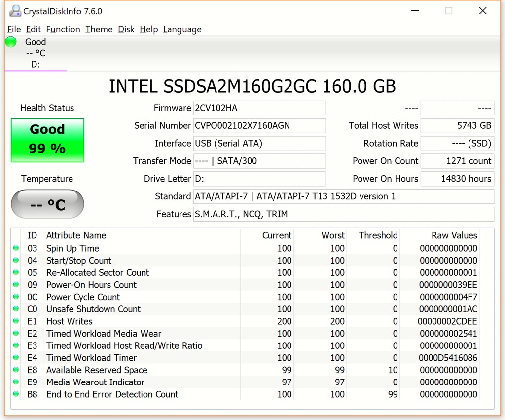Open the Theme menu
The width and height of the screenshot is (505, 420).
[x=99, y=29]
